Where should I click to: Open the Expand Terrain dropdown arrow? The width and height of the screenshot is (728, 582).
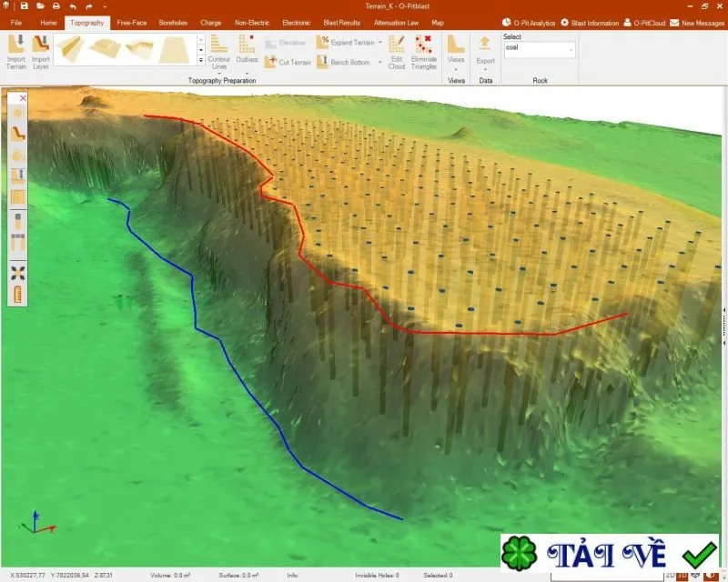click(380, 42)
